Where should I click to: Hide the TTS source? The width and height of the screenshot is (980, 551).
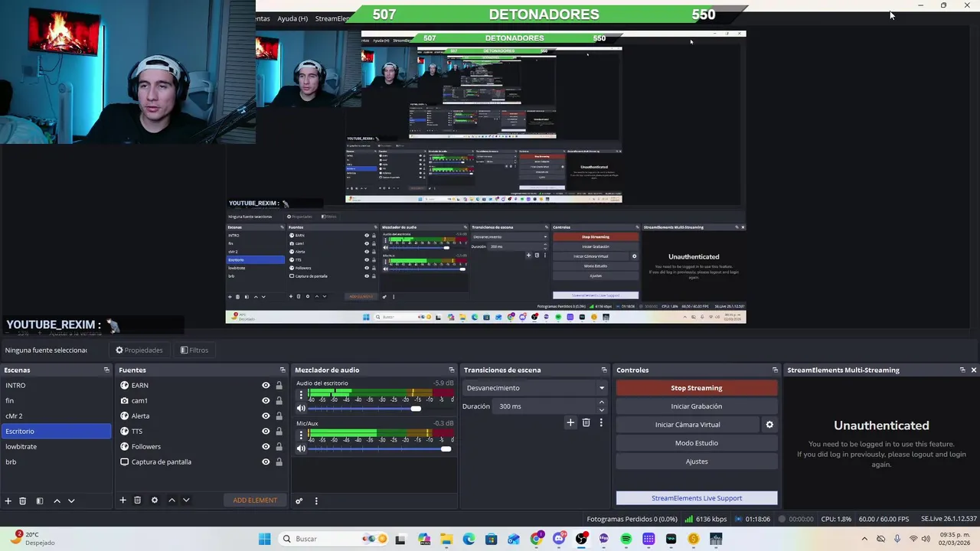click(266, 432)
